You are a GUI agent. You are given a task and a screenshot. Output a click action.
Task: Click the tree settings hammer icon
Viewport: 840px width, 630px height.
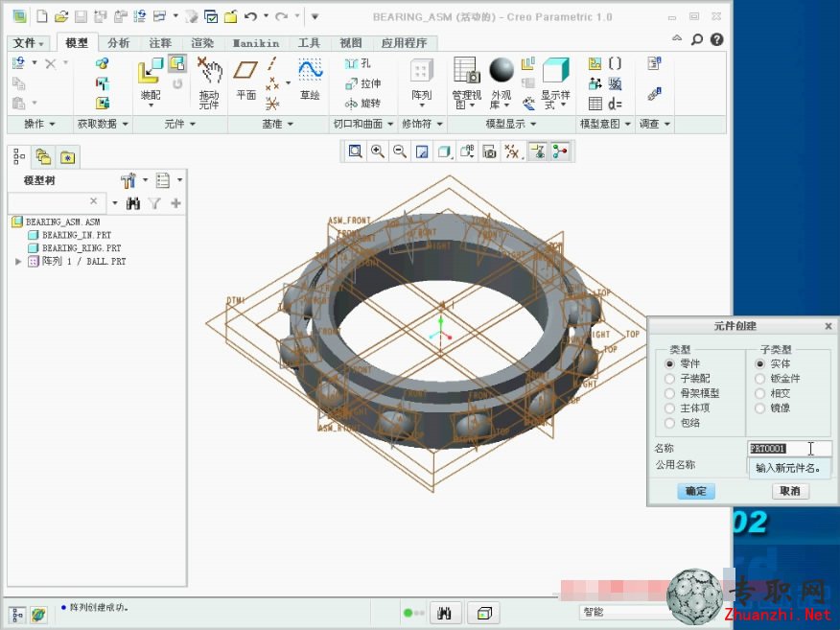pyautogui.click(x=128, y=180)
